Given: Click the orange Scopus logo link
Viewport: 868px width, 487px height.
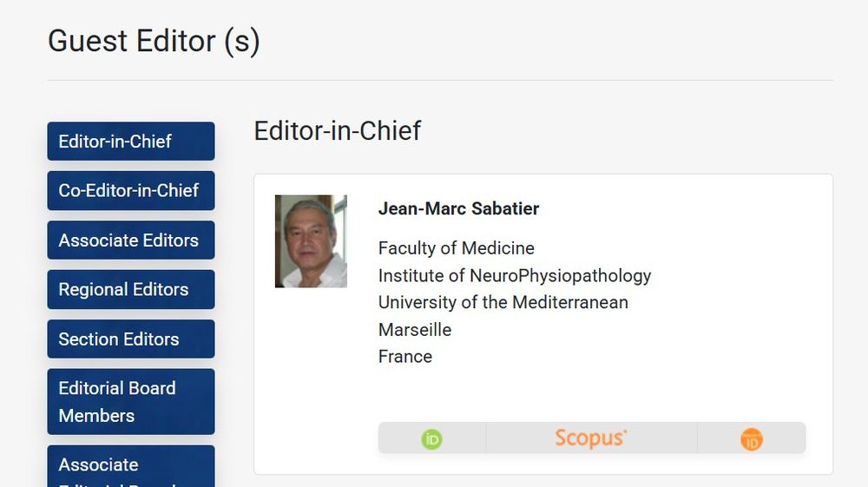Looking at the screenshot, I should 590,438.
